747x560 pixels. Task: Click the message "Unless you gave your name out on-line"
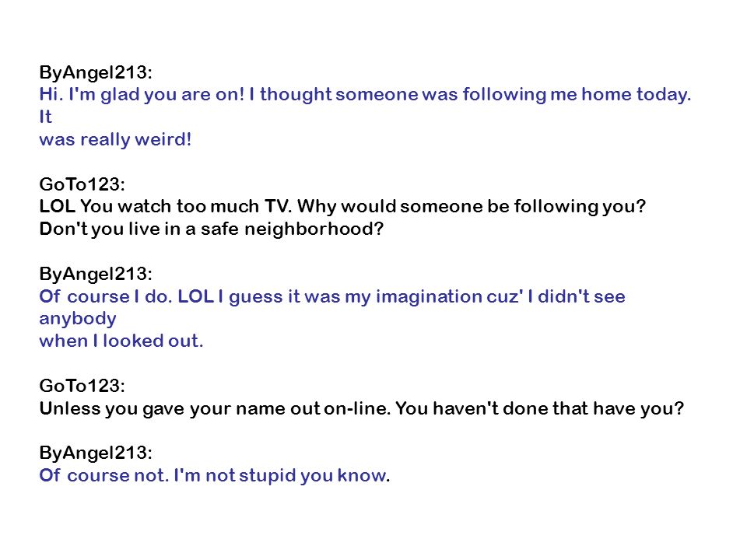tap(362, 408)
